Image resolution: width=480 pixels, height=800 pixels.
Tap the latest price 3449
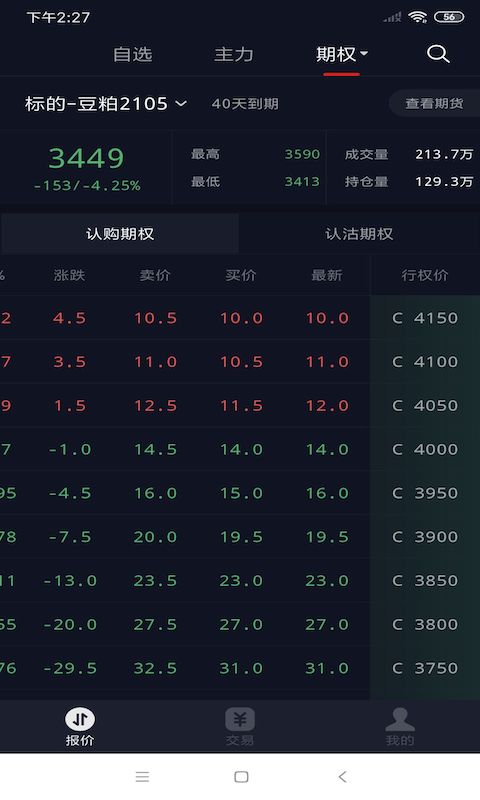[x=86, y=158]
